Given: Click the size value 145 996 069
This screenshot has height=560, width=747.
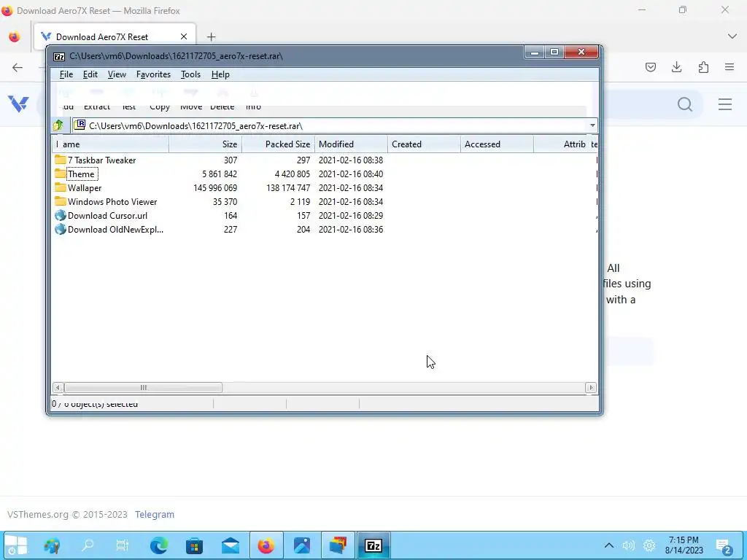Looking at the screenshot, I should [x=215, y=187].
